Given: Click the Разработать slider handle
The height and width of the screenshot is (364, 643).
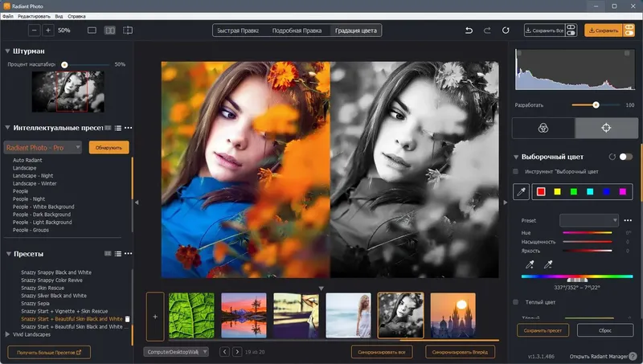Looking at the screenshot, I should click(x=596, y=105).
